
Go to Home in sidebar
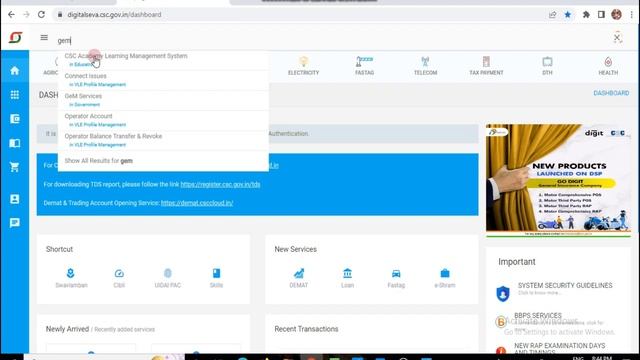(15, 71)
